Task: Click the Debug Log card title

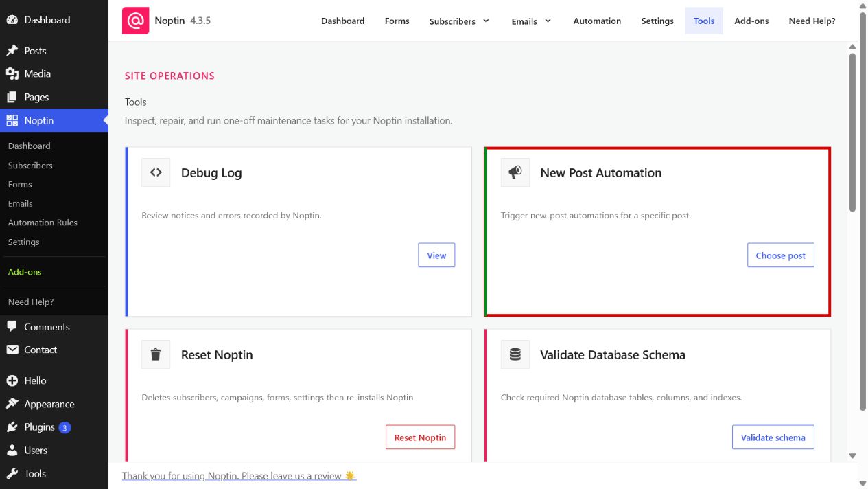Action: (211, 173)
